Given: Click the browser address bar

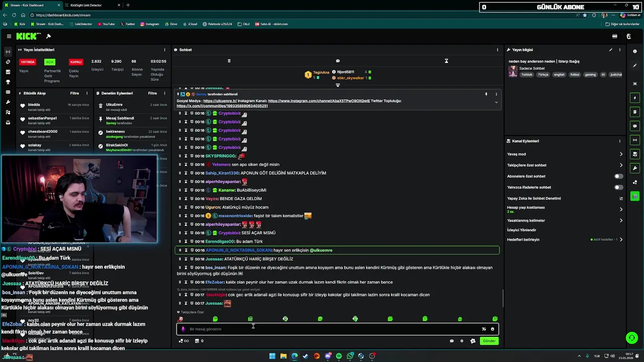Looking at the screenshot, I should 302,15.
